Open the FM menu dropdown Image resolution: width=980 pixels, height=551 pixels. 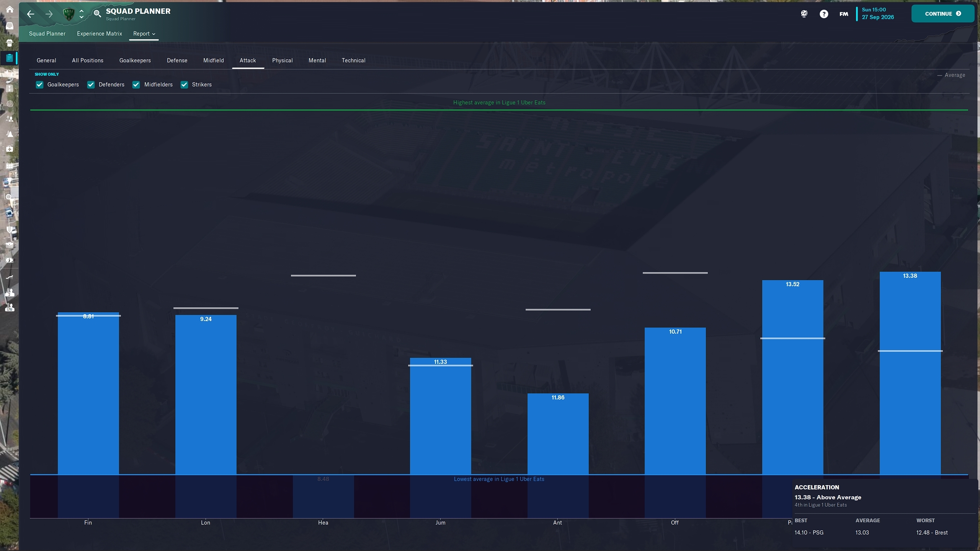tap(844, 14)
